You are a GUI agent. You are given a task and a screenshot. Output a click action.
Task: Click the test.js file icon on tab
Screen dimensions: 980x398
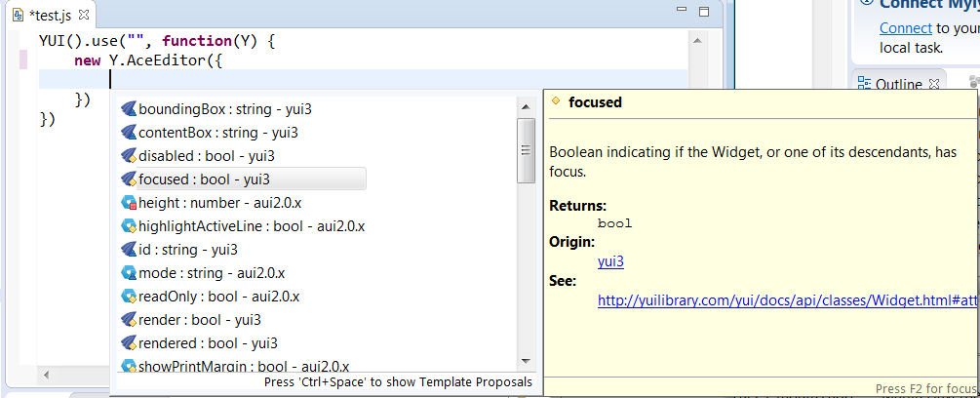pos(19,14)
